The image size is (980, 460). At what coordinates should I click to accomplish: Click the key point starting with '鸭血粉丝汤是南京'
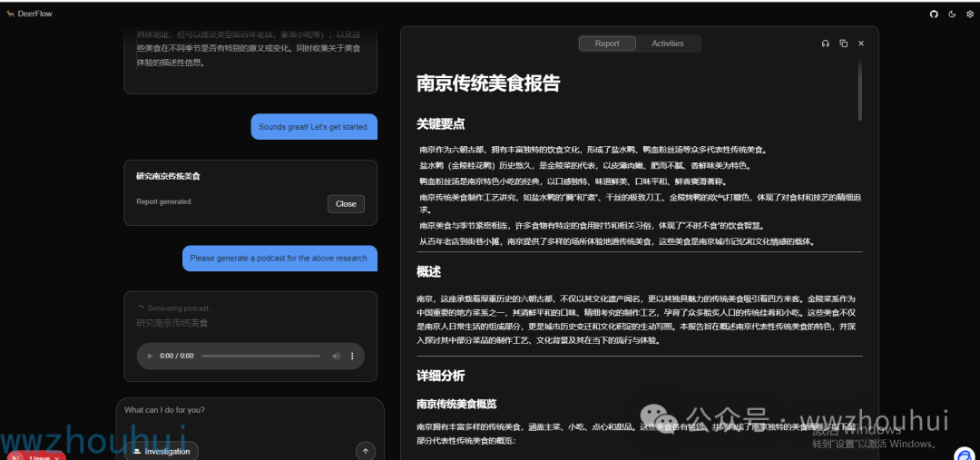click(573, 181)
